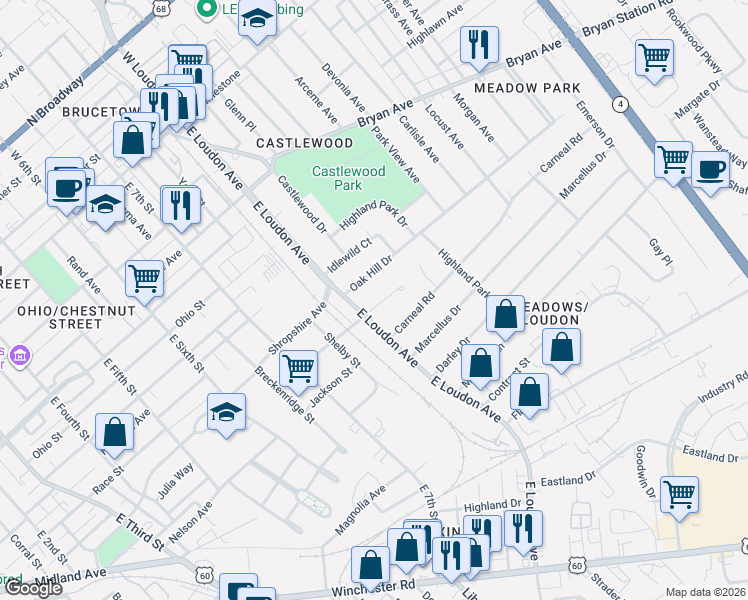The width and height of the screenshot is (748, 600).
Task: Open shopping bag marker below Contract St
Action: [530, 393]
